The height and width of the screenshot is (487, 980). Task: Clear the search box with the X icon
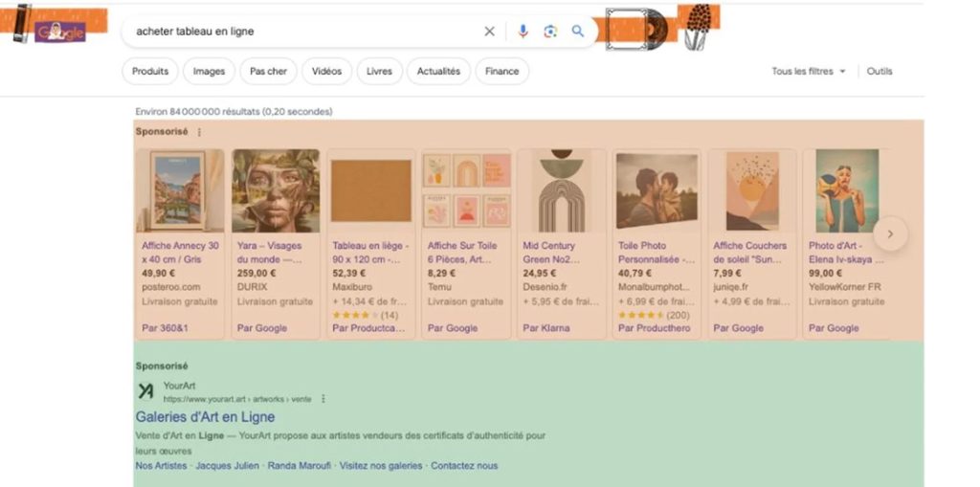click(x=489, y=32)
